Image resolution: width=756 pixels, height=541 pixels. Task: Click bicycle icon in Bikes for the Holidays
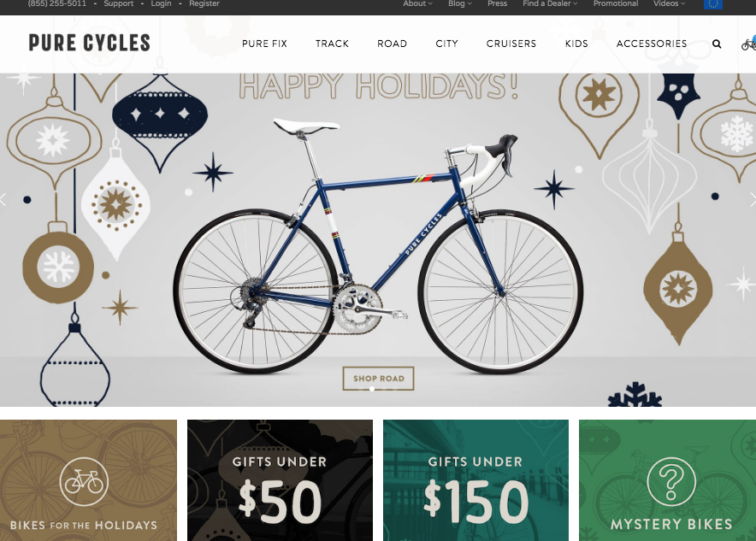(x=84, y=481)
